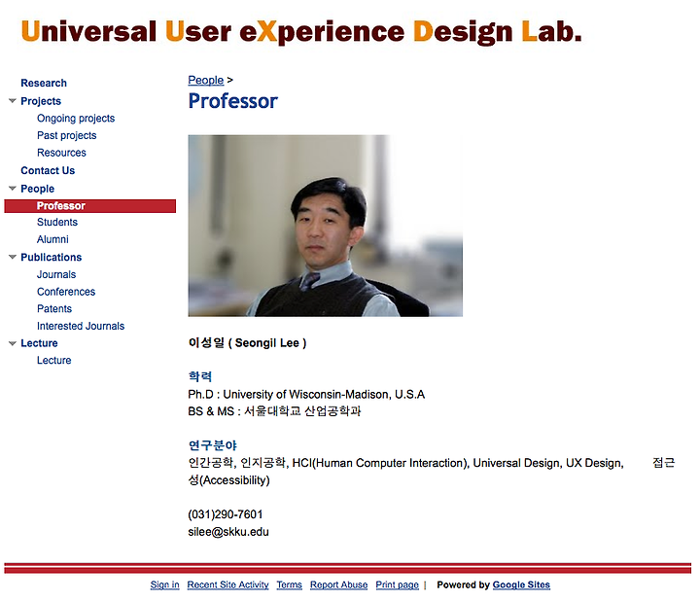View Conferences publications

point(66,292)
